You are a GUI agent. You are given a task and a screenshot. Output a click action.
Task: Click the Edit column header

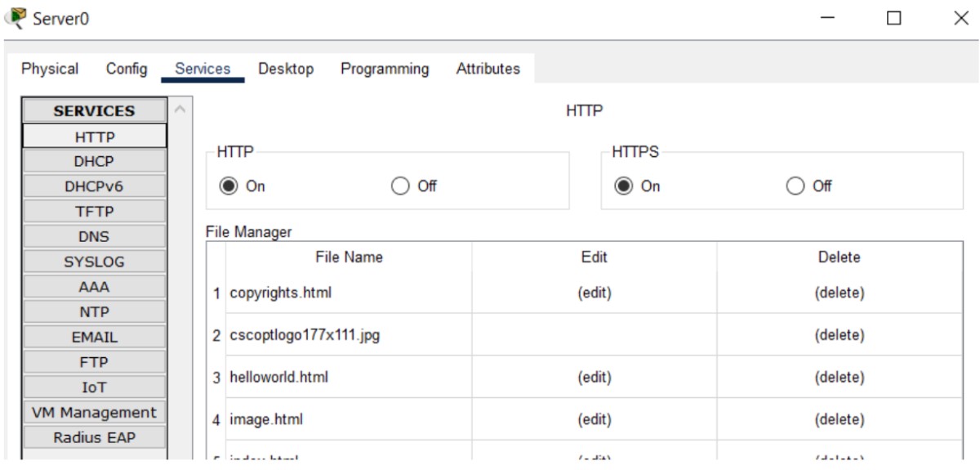(x=595, y=257)
